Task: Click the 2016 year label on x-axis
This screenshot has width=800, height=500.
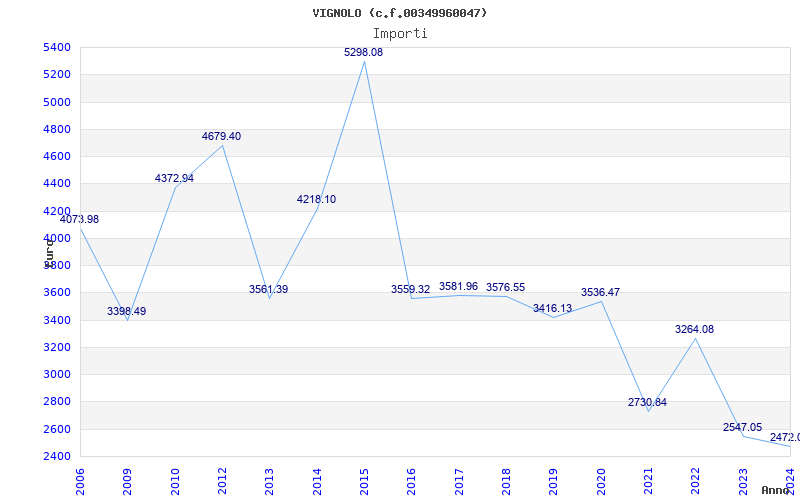Action: (x=411, y=482)
